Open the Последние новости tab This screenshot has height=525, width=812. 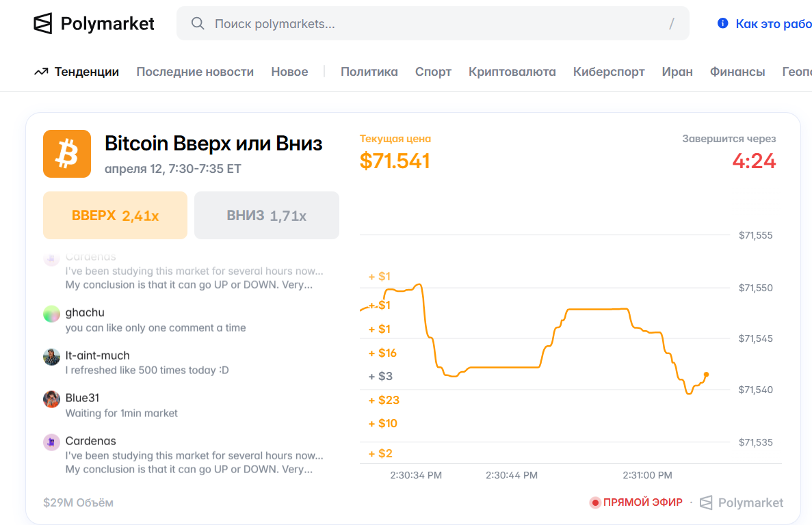pyautogui.click(x=195, y=72)
